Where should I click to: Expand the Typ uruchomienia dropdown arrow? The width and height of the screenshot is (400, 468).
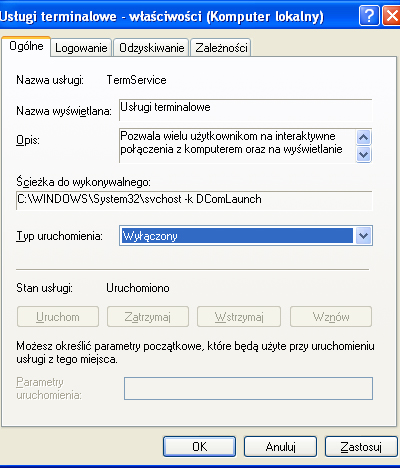[363, 236]
